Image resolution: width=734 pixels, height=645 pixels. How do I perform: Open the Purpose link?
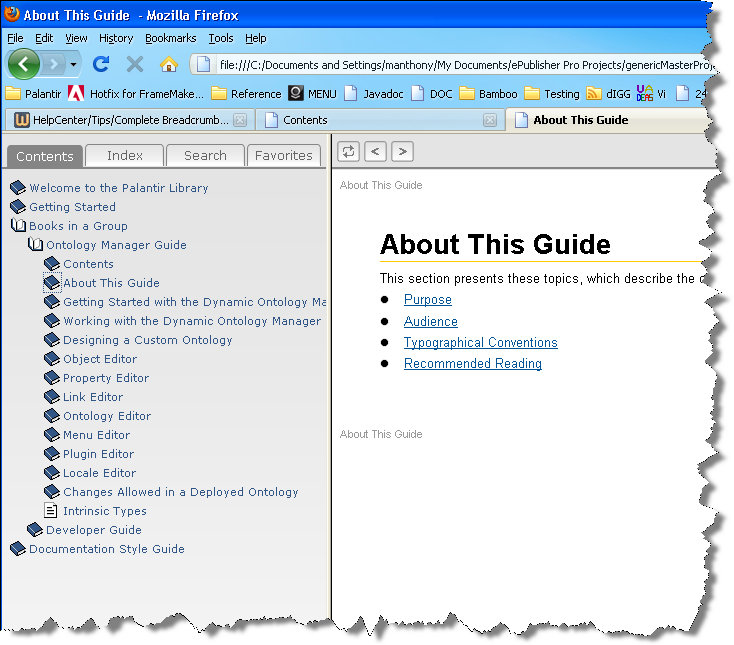(x=427, y=300)
